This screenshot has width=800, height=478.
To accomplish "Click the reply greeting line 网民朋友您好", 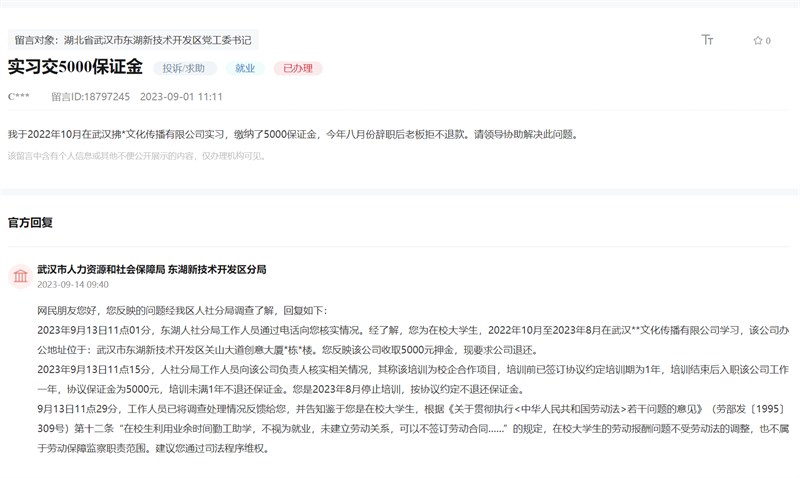I will (x=182, y=311).
